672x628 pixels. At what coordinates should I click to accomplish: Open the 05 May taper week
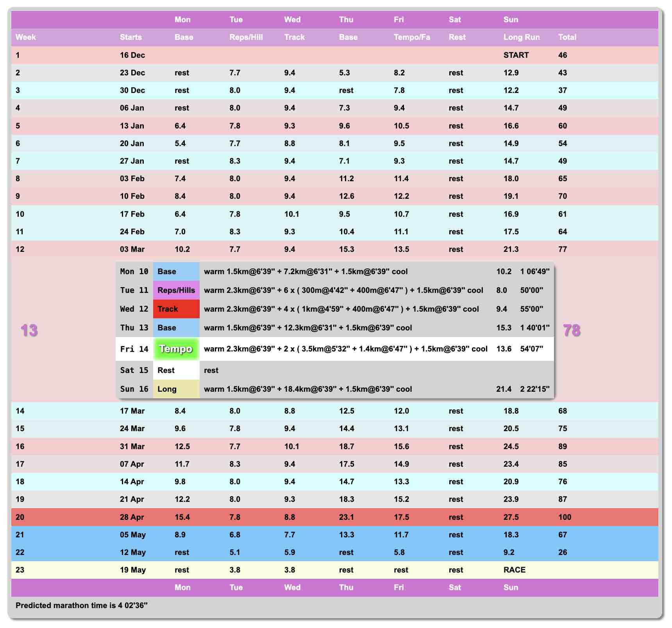click(335, 535)
